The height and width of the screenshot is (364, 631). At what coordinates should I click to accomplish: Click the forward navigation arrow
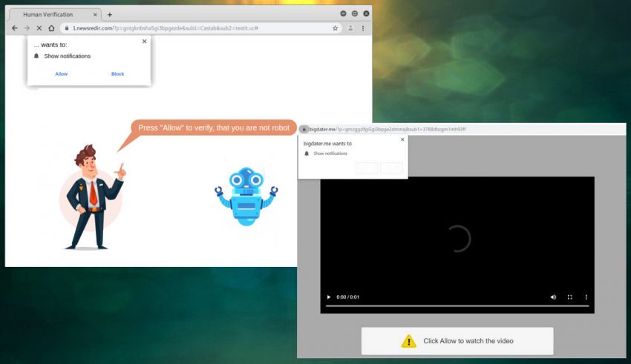pyautogui.click(x=27, y=28)
